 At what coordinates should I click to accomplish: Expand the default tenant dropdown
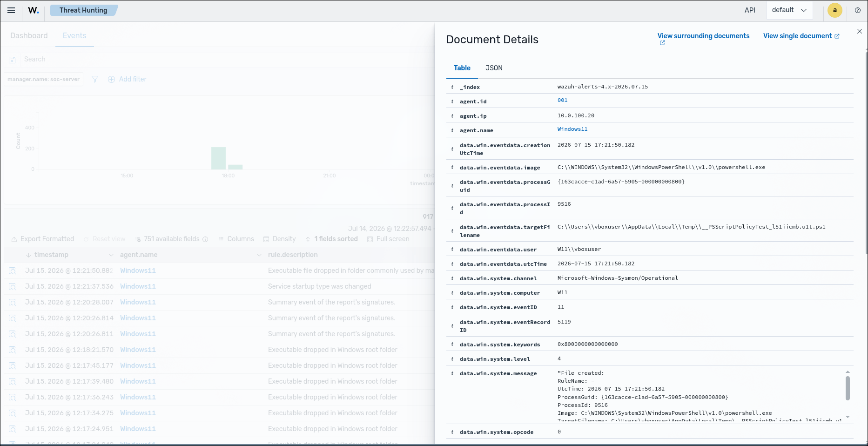789,10
